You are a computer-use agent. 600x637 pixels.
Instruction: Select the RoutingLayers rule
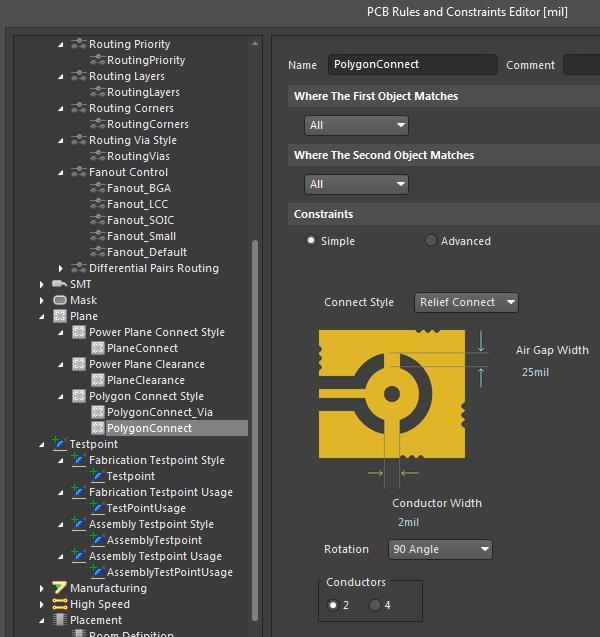(x=143, y=92)
